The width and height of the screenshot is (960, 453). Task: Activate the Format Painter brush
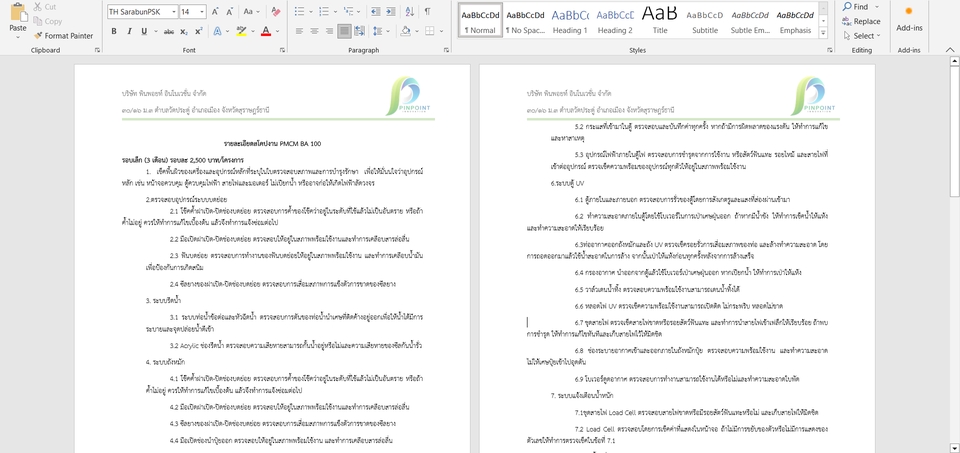coord(64,36)
